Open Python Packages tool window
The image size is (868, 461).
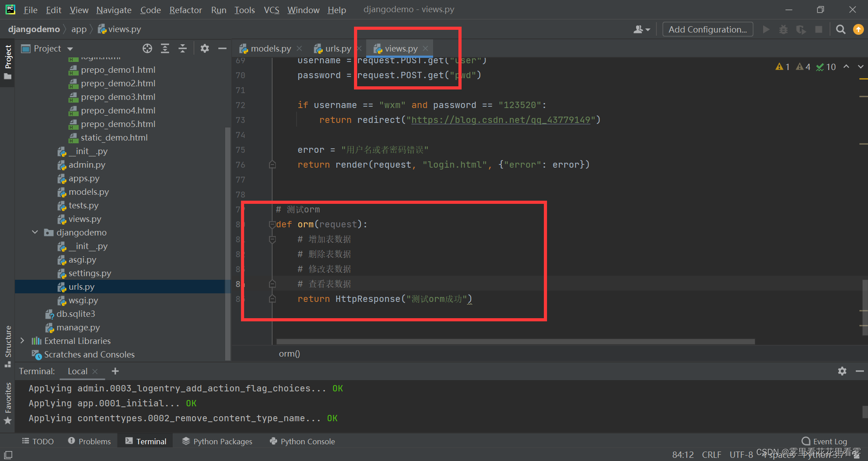point(217,441)
